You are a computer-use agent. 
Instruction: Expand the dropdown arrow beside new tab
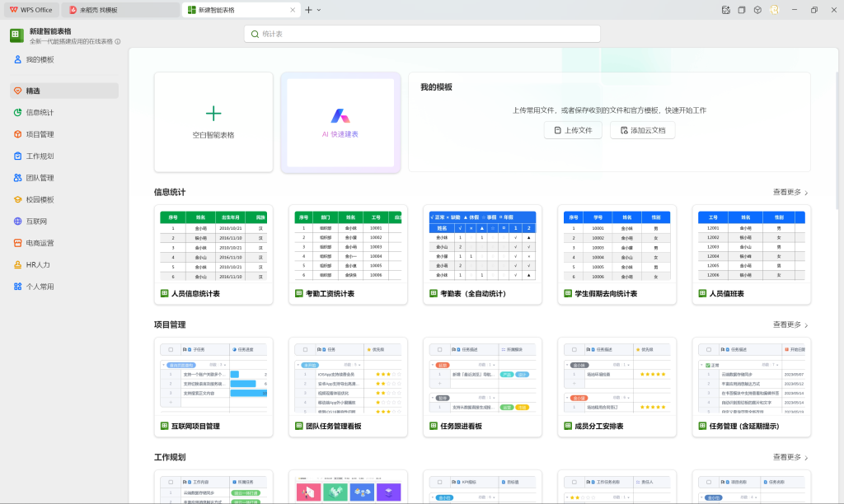point(319,10)
